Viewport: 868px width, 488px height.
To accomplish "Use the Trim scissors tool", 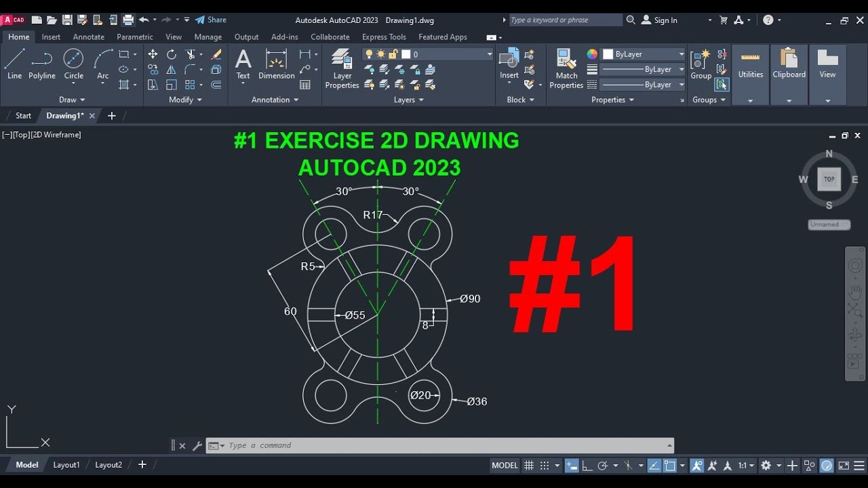I will pos(191,54).
